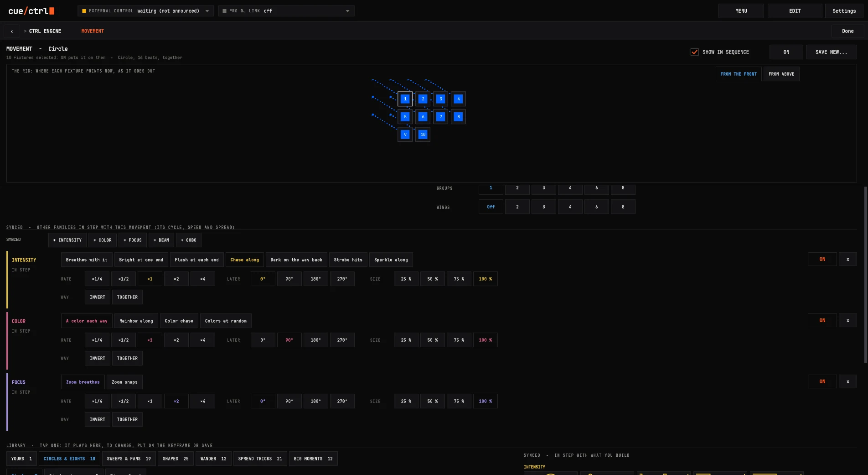The height and width of the screenshot is (475, 868).
Task: Select fixture 5 in the rig view
Action: [x=405, y=117]
